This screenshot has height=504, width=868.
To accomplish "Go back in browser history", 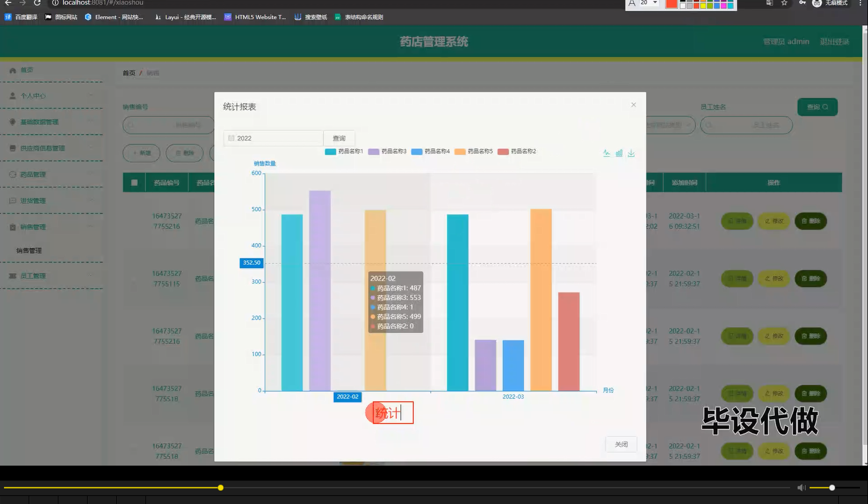I will [8, 3].
